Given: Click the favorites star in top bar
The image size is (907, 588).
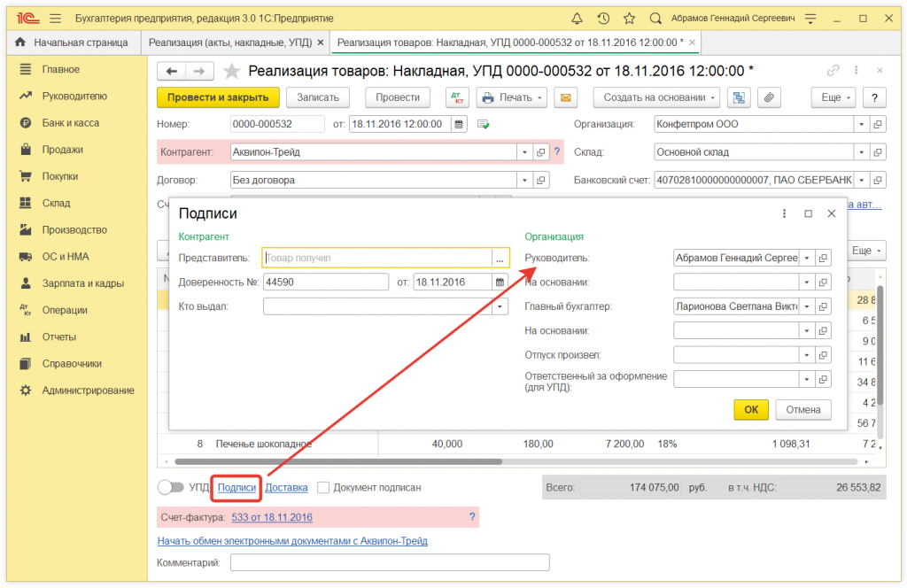Looking at the screenshot, I should (x=629, y=18).
